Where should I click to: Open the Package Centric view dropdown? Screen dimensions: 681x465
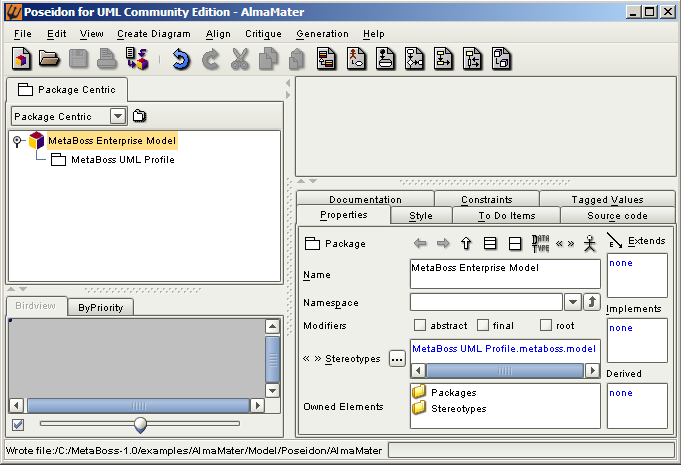click(118, 116)
